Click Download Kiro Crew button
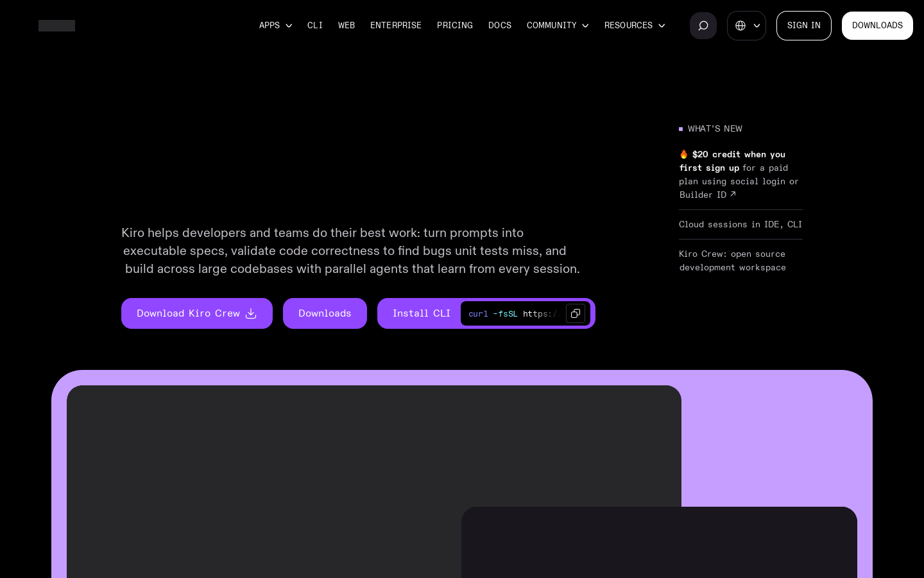The image size is (924, 578). point(197,313)
